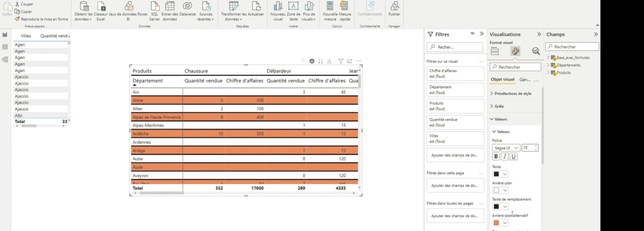Screen dimensions: 644x231
Task: Open the Segoe UI font dropdown
Action: [506, 148]
